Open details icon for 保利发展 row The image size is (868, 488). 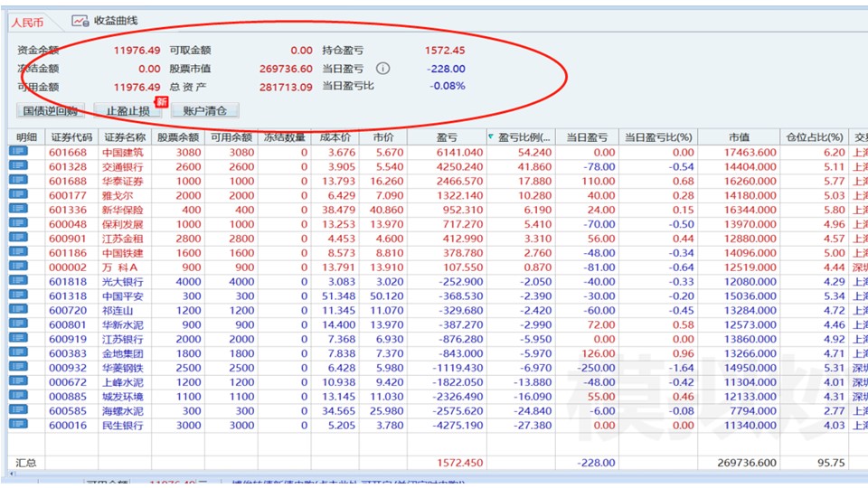pos(18,223)
